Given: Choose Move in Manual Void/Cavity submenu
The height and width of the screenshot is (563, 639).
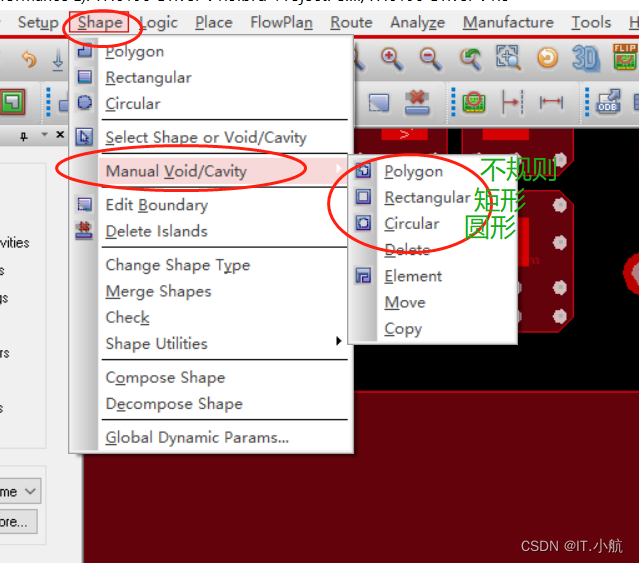Looking at the screenshot, I should [434, 302].
